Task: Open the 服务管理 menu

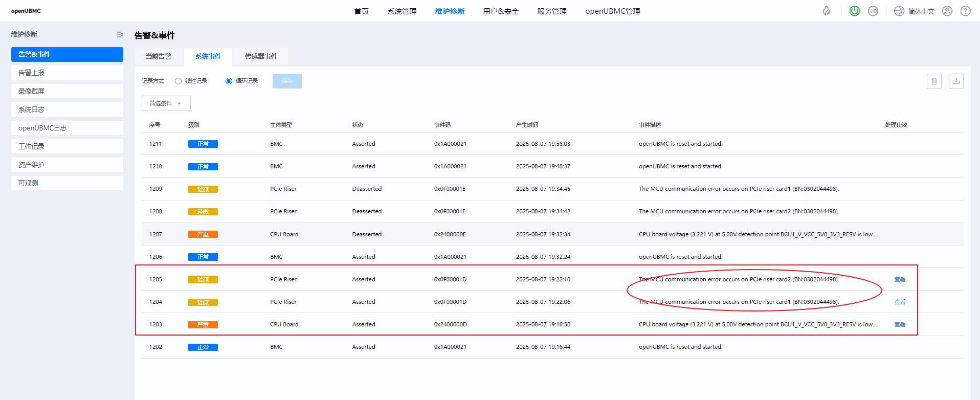Action: click(552, 11)
